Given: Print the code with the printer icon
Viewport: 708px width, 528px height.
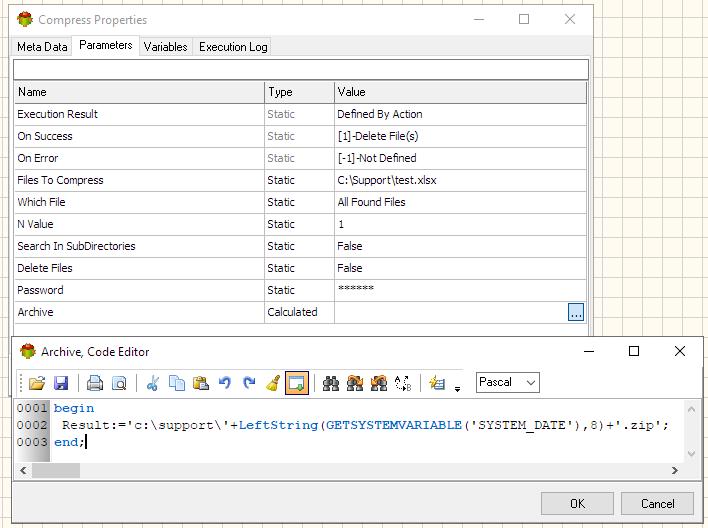Looking at the screenshot, I should click(x=94, y=383).
